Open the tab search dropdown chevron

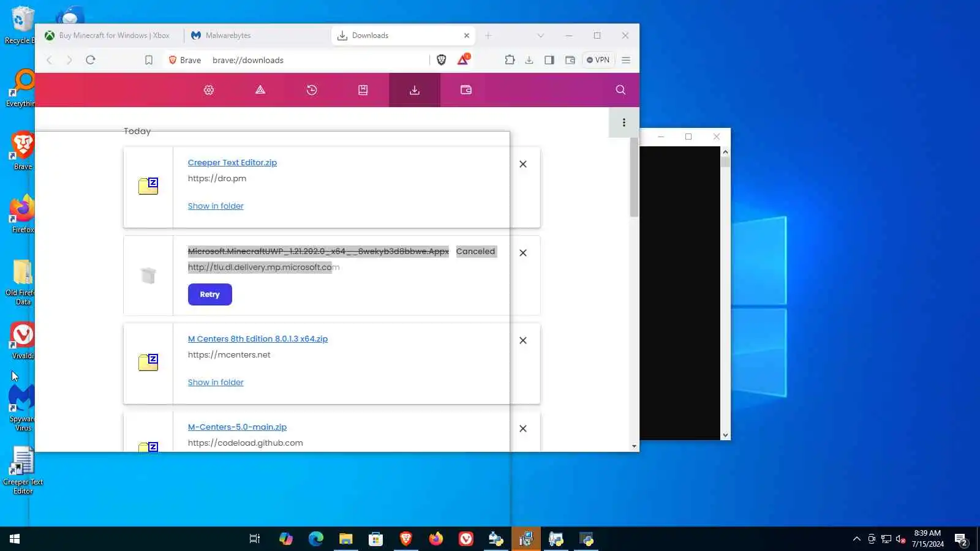(540, 36)
